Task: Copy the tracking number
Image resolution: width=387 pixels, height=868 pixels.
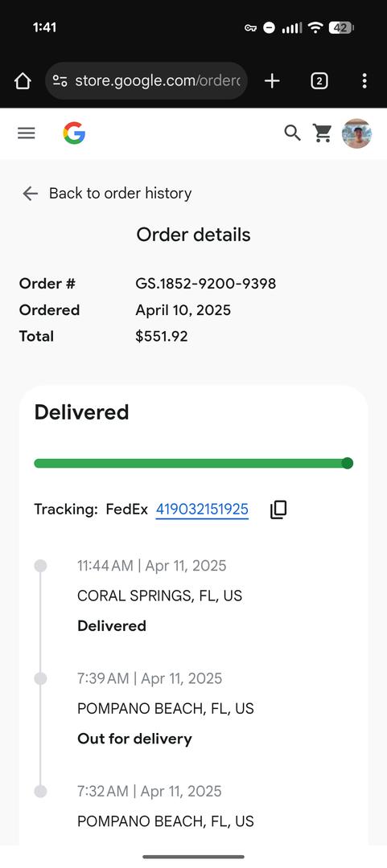Action: pyautogui.click(x=278, y=510)
